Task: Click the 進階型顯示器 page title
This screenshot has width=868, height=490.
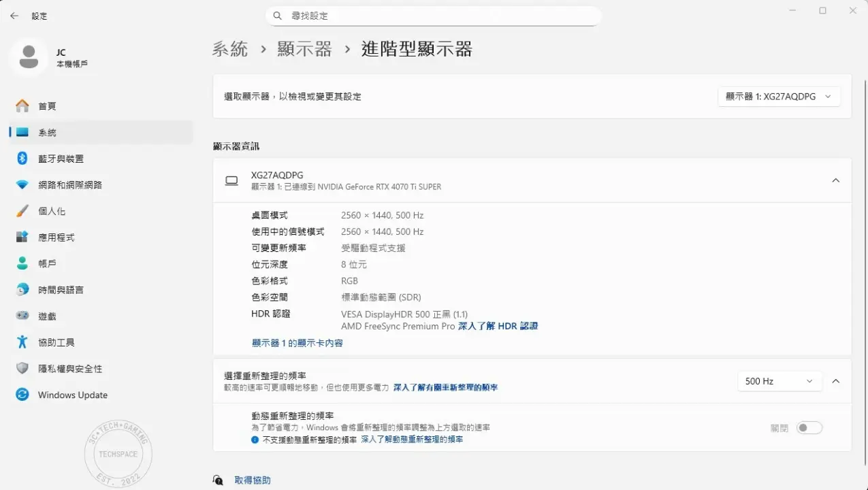Action: [x=417, y=49]
